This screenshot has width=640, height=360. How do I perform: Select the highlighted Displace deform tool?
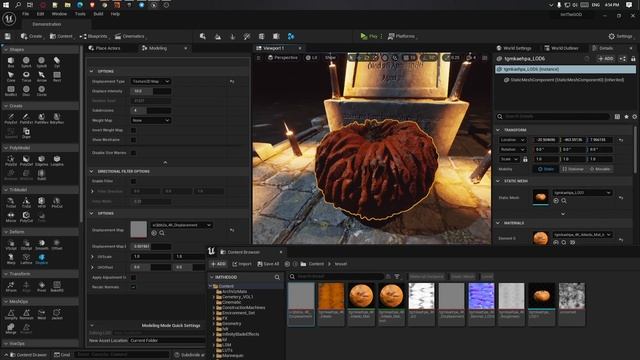pyautogui.click(x=41, y=259)
